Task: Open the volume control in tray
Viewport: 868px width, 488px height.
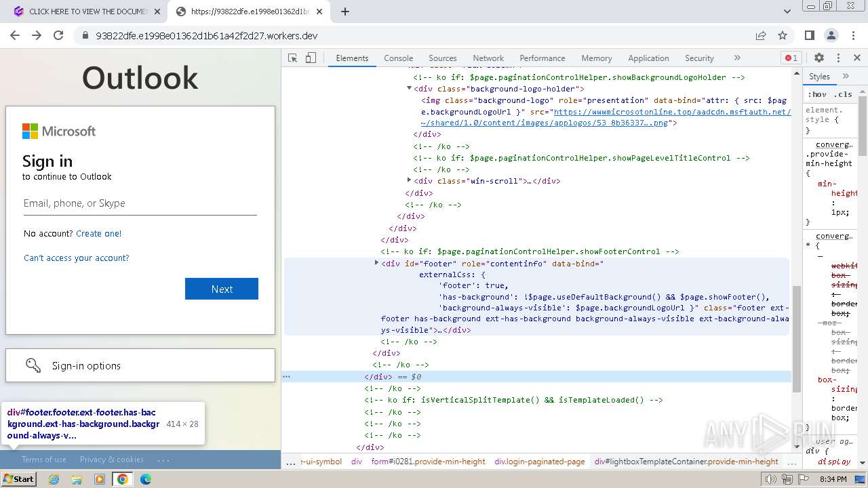Action: click(771, 479)
